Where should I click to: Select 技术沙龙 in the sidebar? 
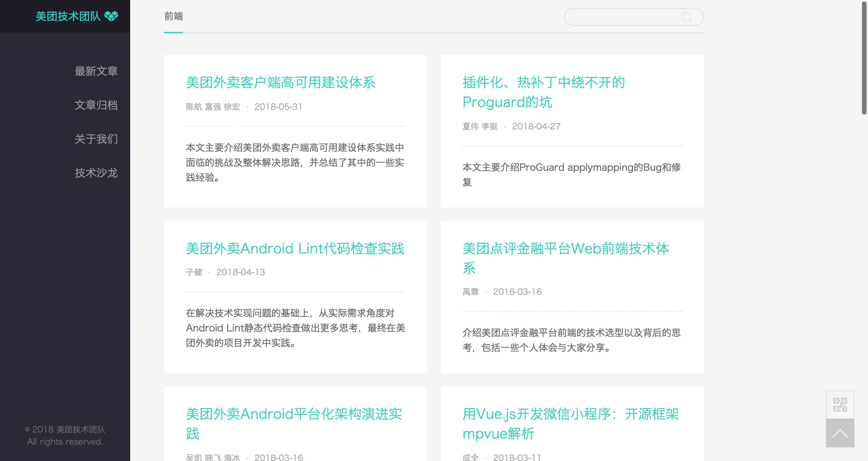[96, 173]
